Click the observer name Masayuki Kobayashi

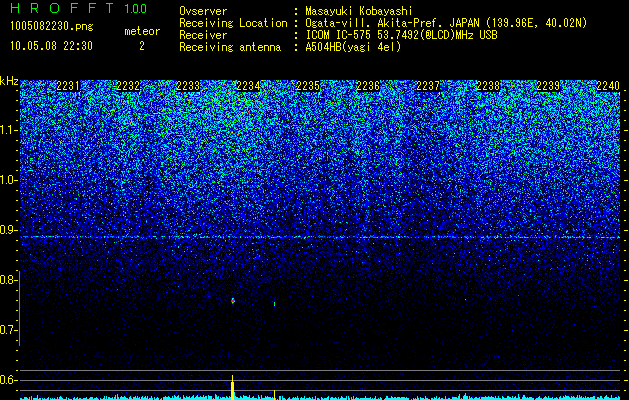(359, 11)
